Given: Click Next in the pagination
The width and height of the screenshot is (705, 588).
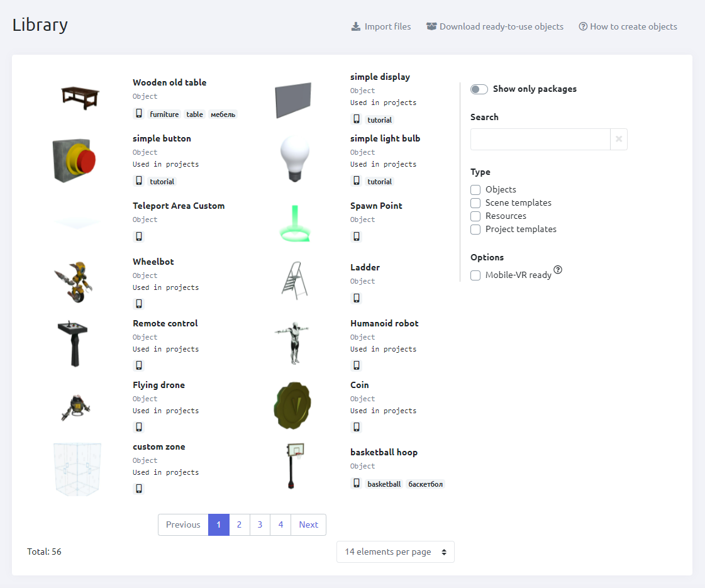Looking at the screenshot, I should point(308,524).
